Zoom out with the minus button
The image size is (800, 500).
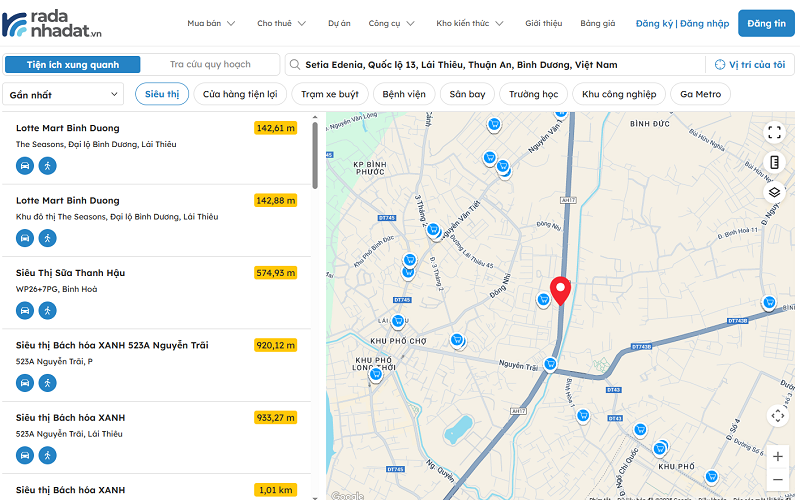coord(778,480)
